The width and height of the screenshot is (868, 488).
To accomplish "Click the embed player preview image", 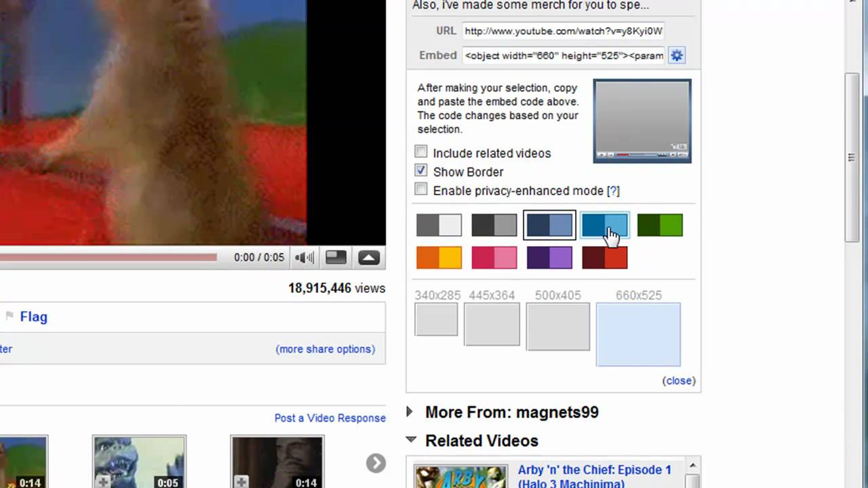I will coord(642,121).
